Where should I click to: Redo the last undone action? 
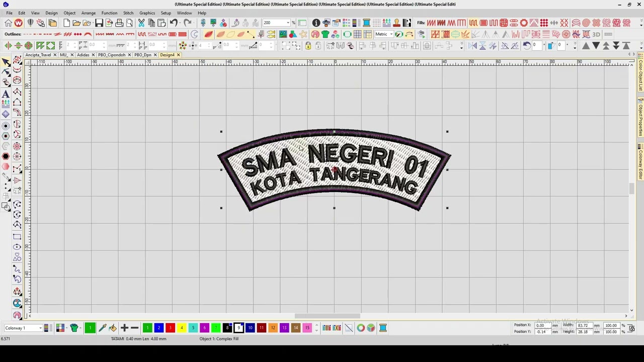point(187,23)
